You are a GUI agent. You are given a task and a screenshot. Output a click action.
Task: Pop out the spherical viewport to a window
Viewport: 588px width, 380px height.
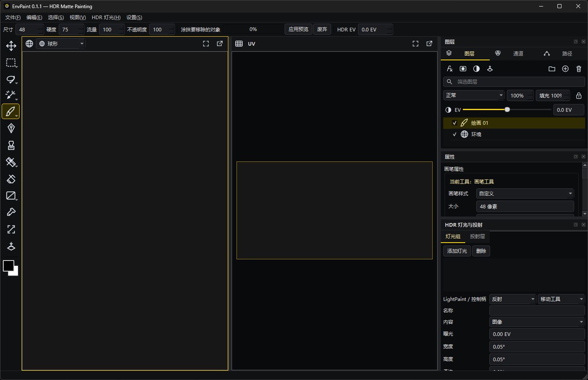(220, 44)
